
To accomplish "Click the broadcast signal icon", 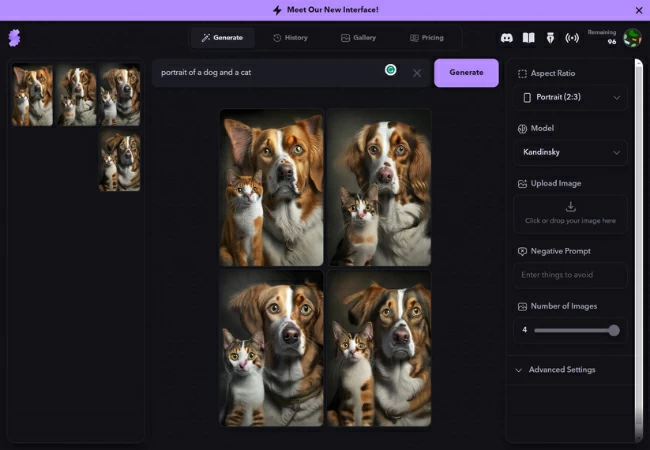I will click(572, 38).
